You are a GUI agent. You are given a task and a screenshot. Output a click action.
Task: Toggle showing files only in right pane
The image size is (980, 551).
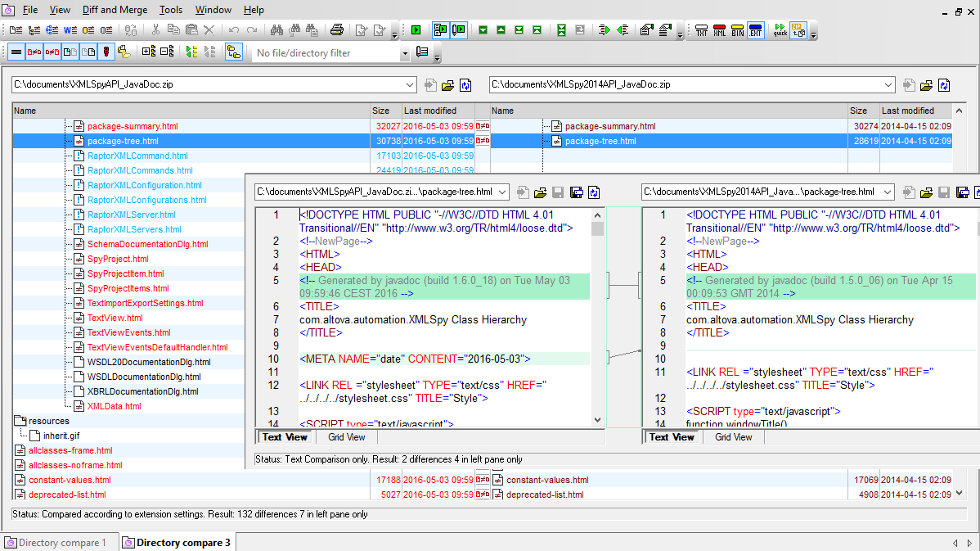(x=88, y=52)
